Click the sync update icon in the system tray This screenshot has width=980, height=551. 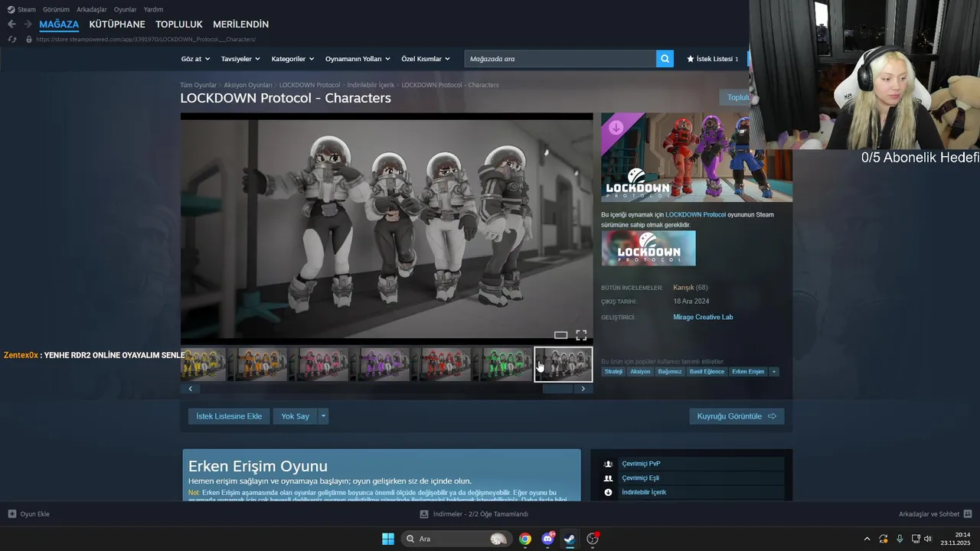tap(884, 539)
